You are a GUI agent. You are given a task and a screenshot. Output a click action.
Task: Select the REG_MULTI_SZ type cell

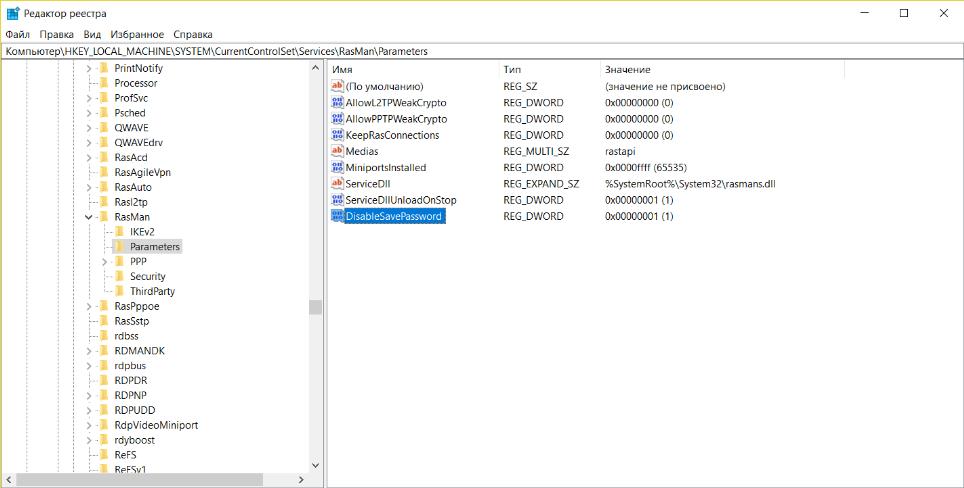pos(536,151)
